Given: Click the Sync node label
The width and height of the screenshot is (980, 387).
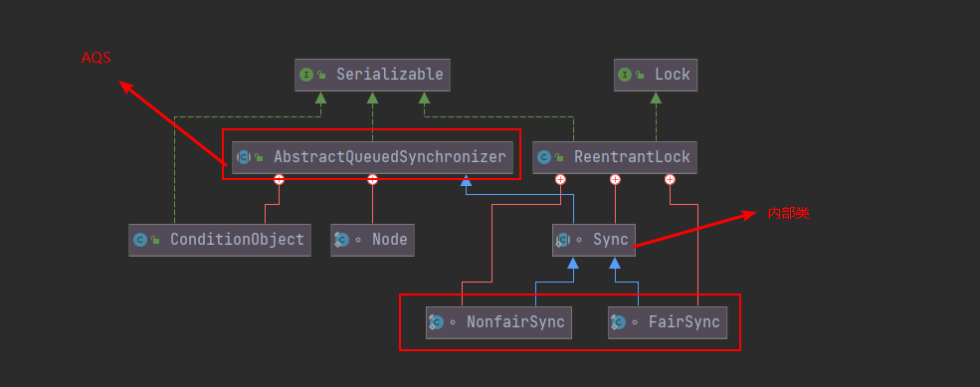Looking at the screenshot, I should point(611,240).
